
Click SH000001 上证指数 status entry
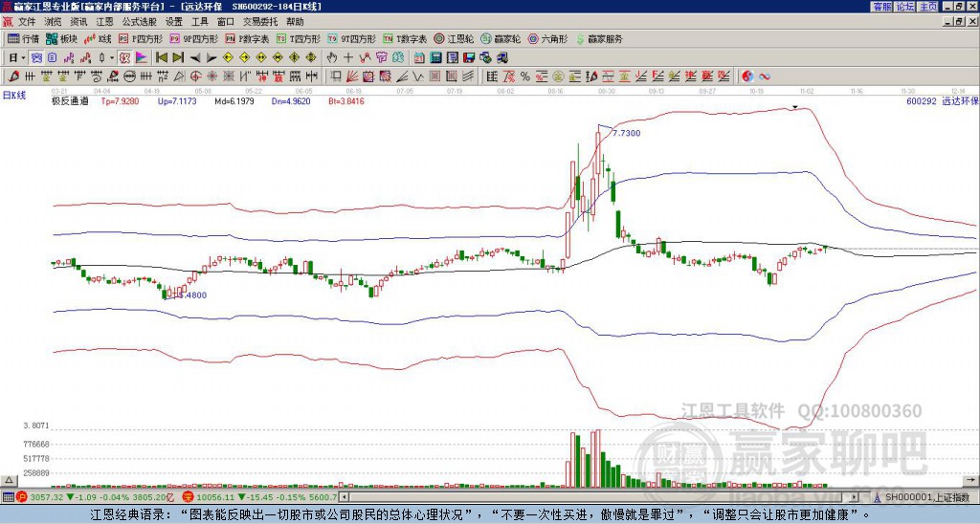pos(926,497)
